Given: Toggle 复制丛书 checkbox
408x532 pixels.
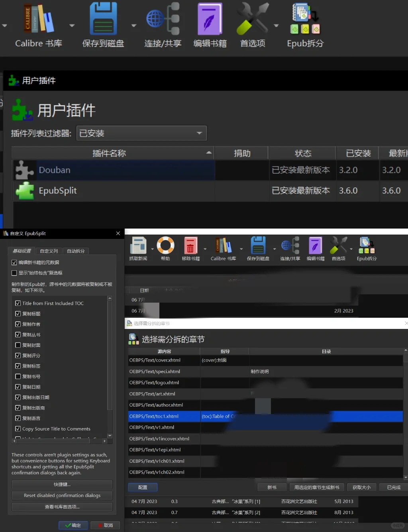Looking at the screenshot, I should (x=18, y=334).
